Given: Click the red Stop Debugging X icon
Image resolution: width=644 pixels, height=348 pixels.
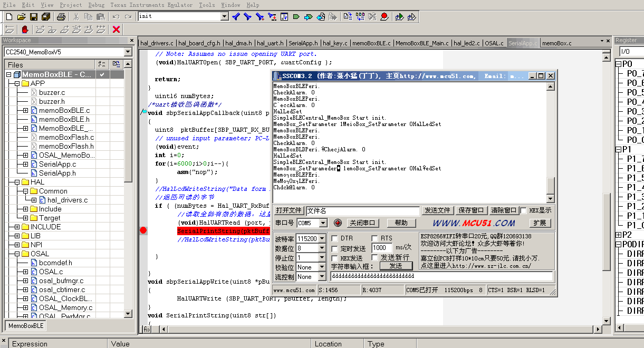Looking at the screenshot, I should coord(117,30).
